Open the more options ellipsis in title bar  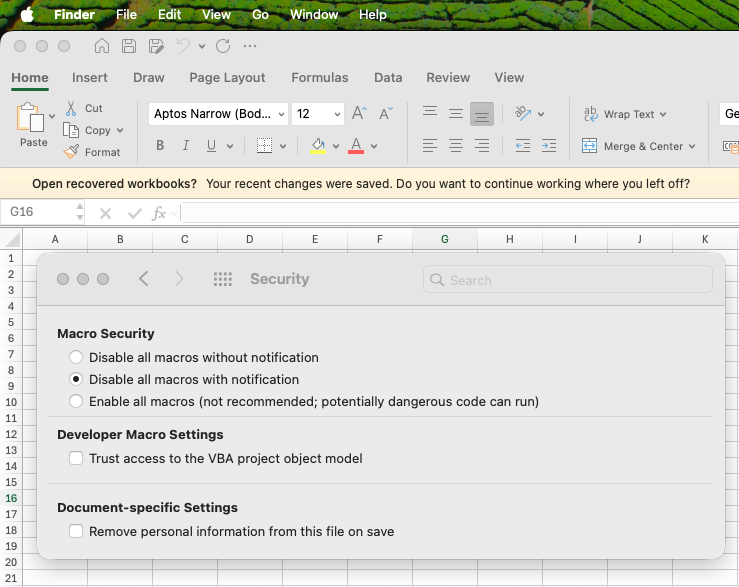pos(250,46)
